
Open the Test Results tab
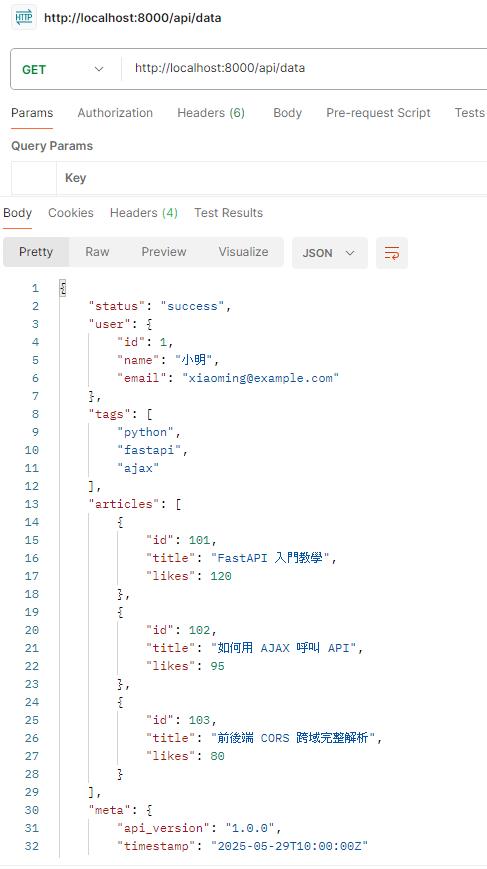pos(228,213)
